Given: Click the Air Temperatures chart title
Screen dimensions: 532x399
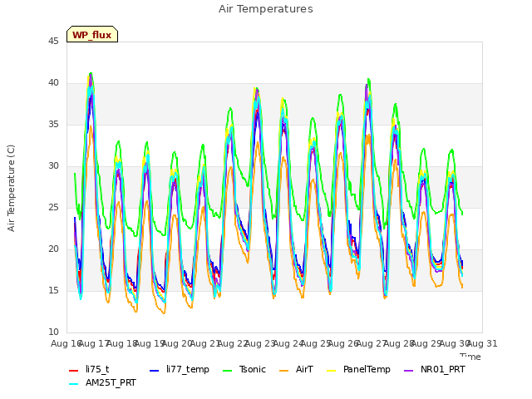Looking at the screenshot, I should pos(266,9).
